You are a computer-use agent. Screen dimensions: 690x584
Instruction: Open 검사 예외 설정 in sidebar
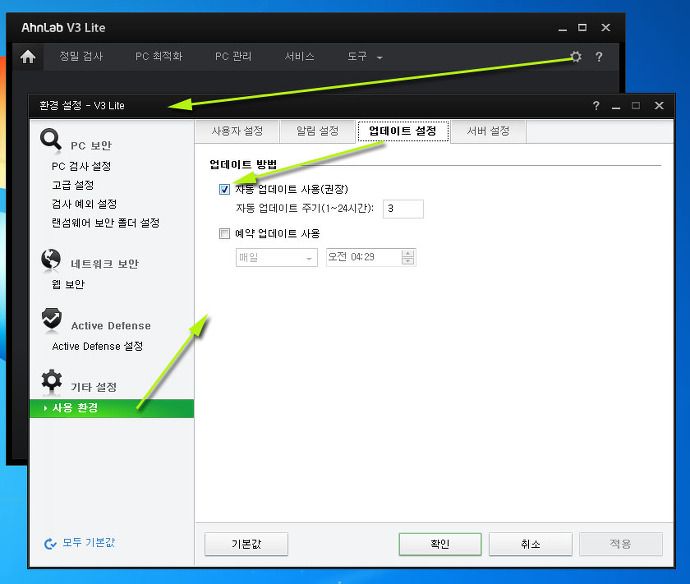84,204
